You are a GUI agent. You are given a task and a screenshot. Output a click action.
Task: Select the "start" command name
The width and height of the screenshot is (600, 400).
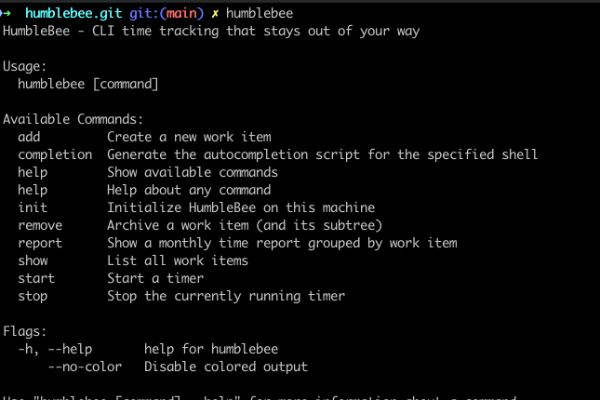(36, 278)
